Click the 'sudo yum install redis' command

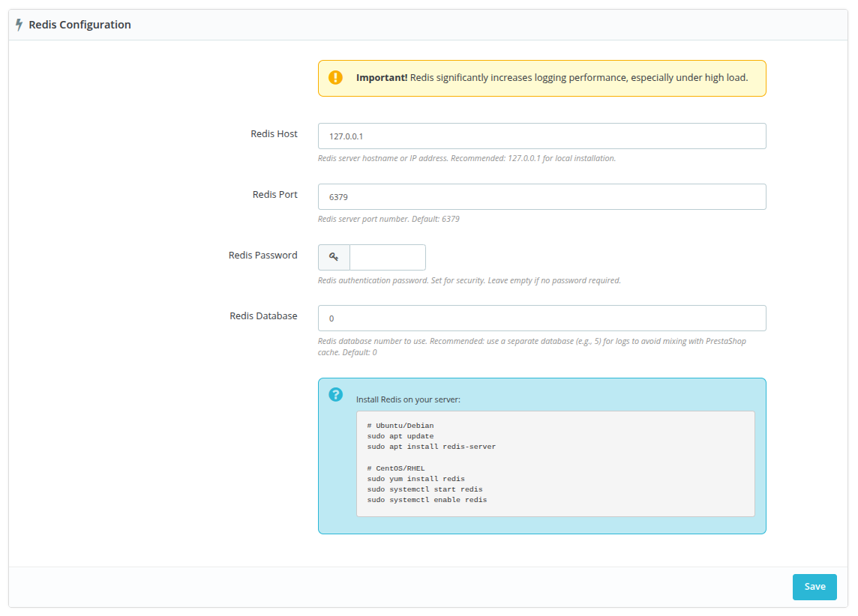(415, 479)
